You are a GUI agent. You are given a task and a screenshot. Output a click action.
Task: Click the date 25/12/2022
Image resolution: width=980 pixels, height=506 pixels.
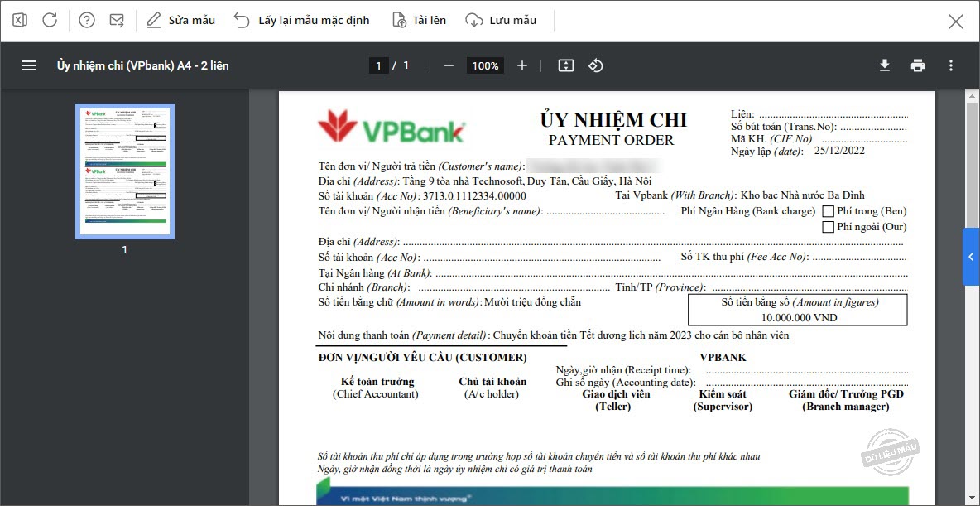pyautogui.click(x=839, y=151)
